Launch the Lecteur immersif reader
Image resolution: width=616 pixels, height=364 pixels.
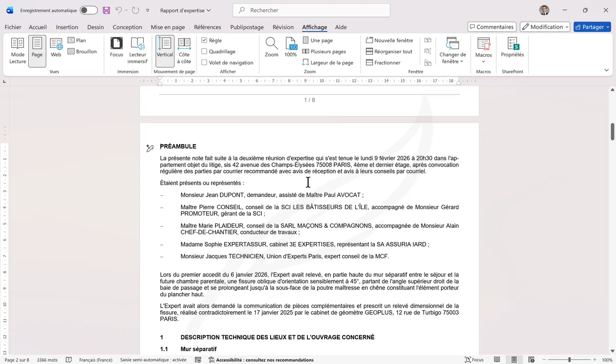click(x=138, y=50)
